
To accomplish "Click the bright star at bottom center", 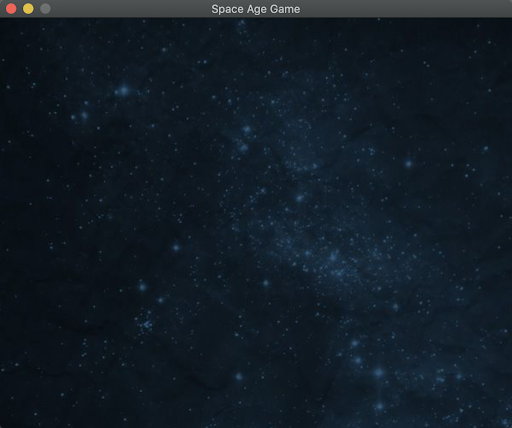I will (x=239, y=377).
